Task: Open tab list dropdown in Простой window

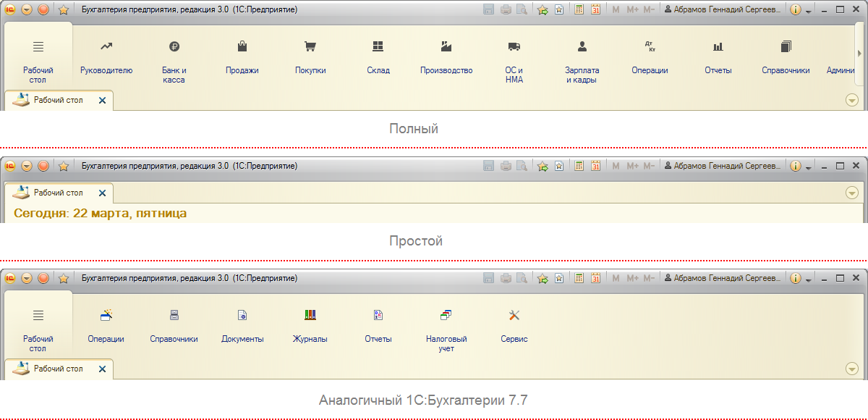Action: (852, 193)
